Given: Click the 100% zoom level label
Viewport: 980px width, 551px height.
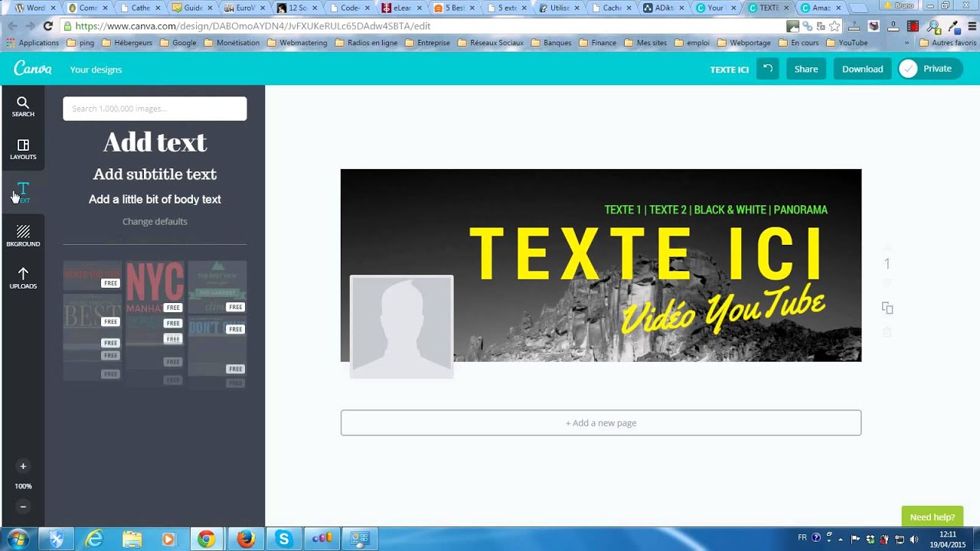Looking at the screenshot, I should pos(23,486).
